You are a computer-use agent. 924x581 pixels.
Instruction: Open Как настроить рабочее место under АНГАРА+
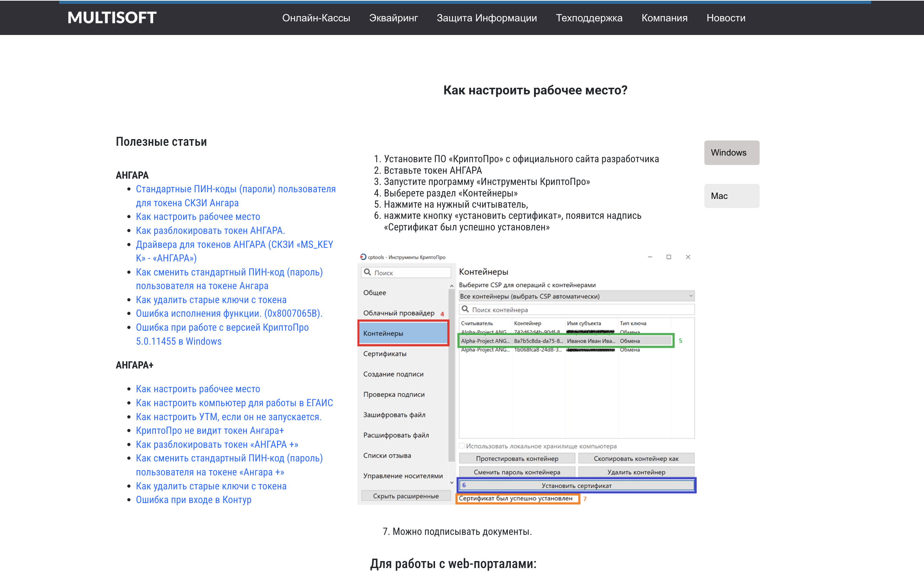[198, 389]
